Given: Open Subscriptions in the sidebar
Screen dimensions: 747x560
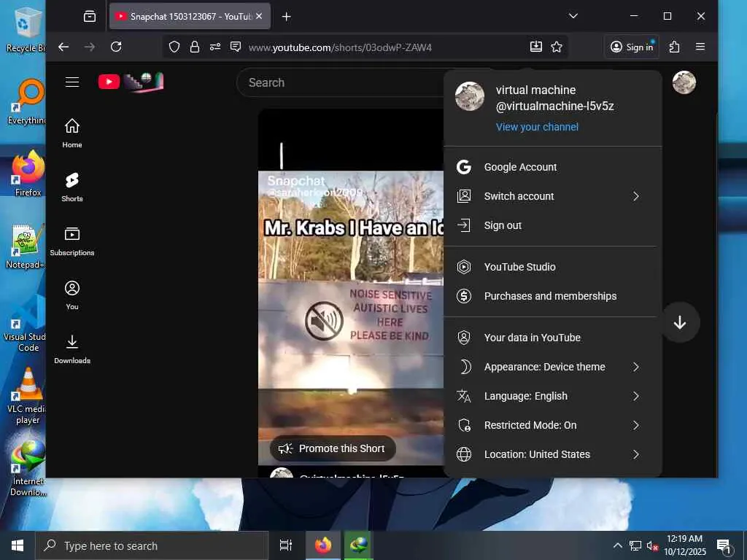Looking at the screenshot, I should pos(72,241).
